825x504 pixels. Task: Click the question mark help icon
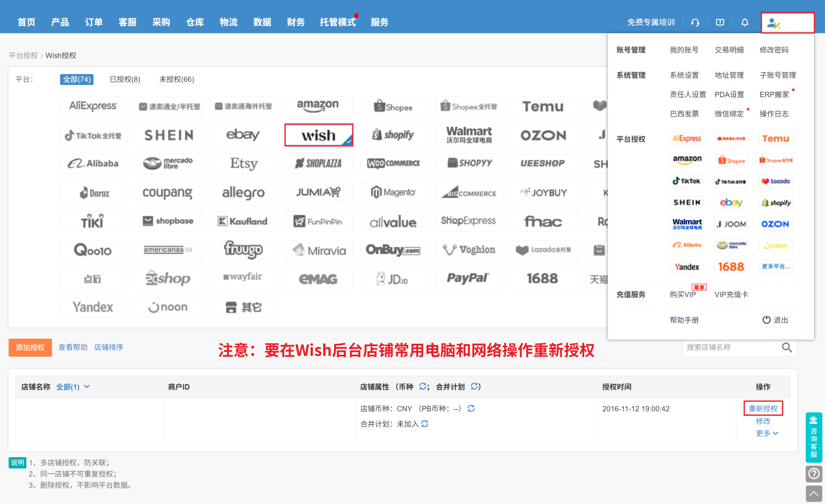pos(814,474)
